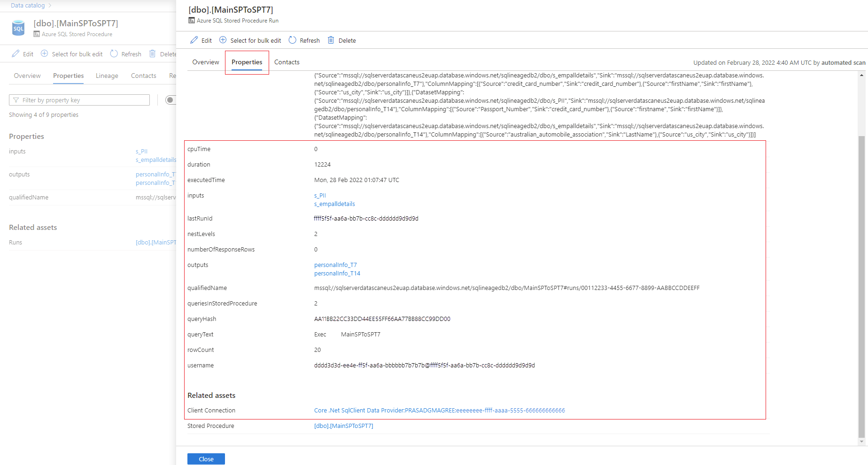Viewport: 868px width, 465px height.
Task: Click Delete label in the run panel toolbar
Action: [347, 40]
